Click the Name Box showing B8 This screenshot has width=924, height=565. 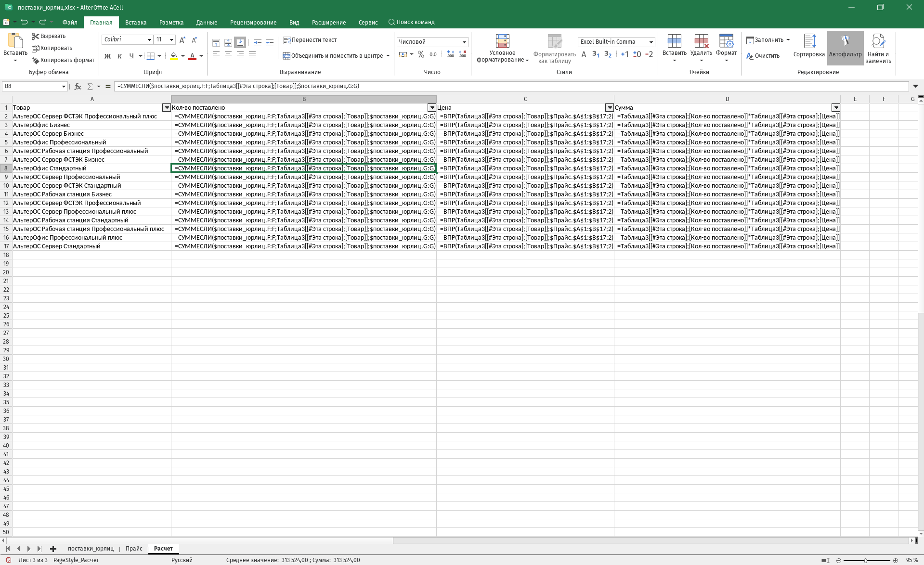coord(35,86)
